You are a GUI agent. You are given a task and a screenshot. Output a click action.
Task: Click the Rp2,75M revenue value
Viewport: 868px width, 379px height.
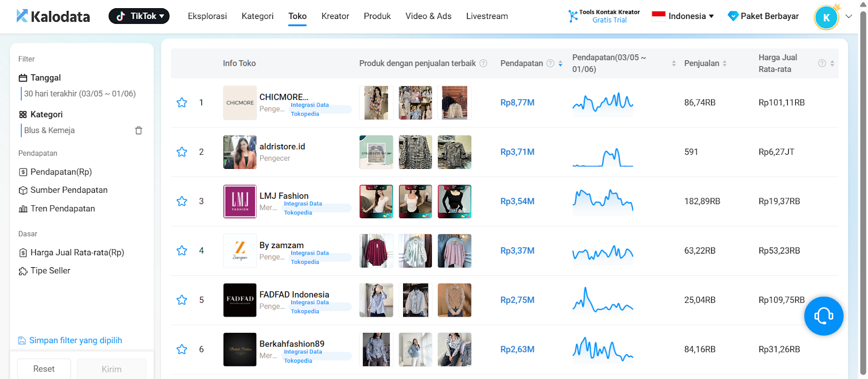coord(518,300)
